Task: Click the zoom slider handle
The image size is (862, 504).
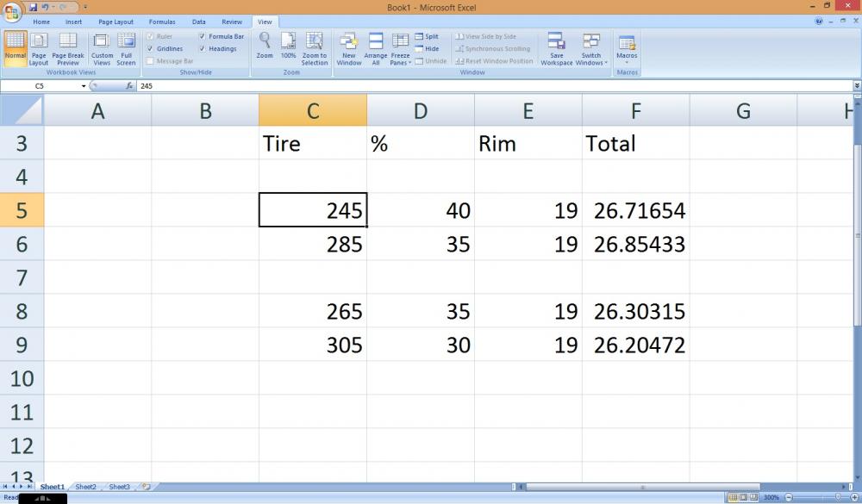Action: pos(838,497)
